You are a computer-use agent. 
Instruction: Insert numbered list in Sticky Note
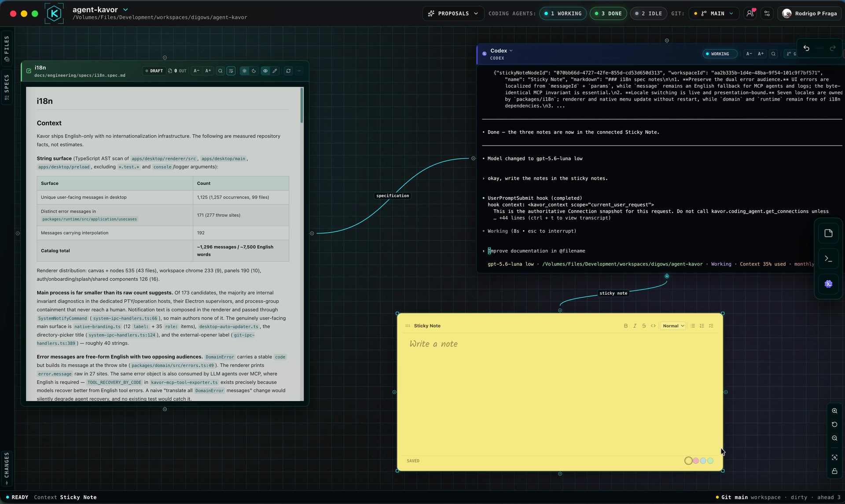pos(702,326)
